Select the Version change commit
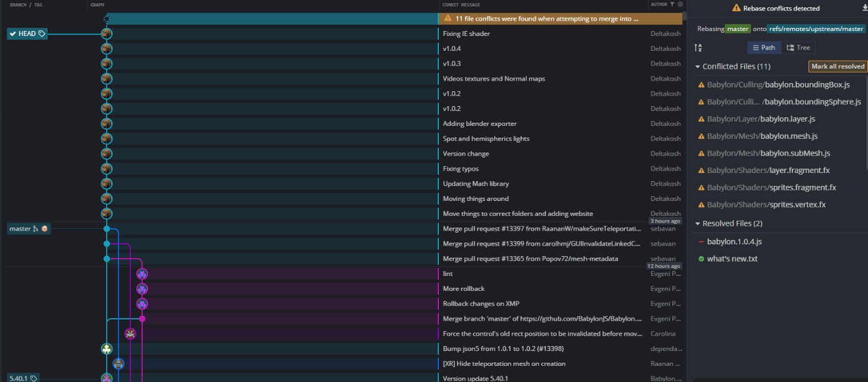 pos(466,154)
